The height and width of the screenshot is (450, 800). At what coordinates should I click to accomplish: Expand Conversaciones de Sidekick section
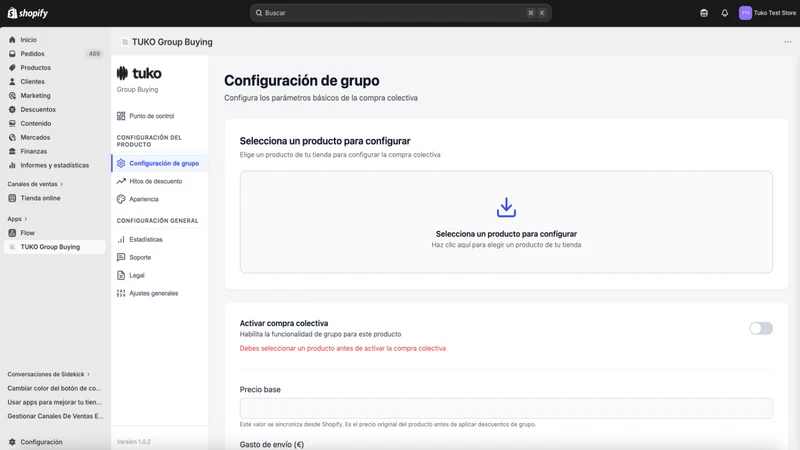pyautogui.click(x=48, y=374)
